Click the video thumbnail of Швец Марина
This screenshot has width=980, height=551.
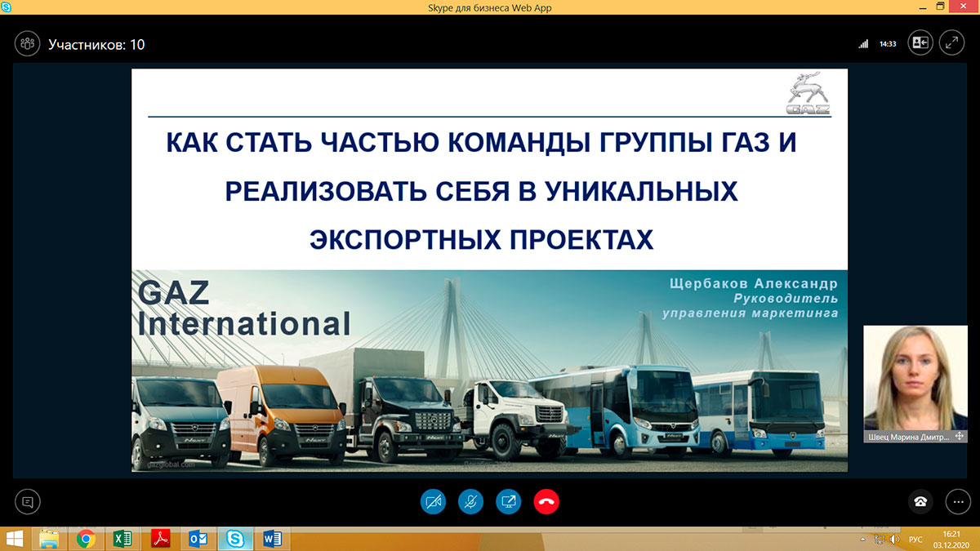(915, 378)
